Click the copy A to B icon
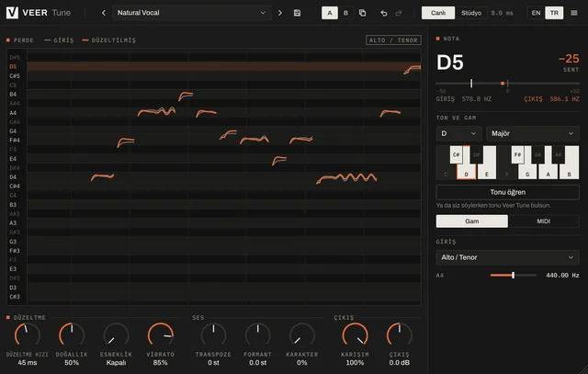 (x=362, y=13)
